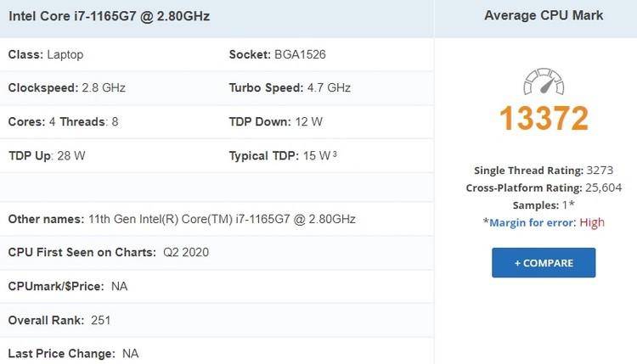This screenshot has height=364, width=637.
Task: Click the 13372 CPU Mark score
Action: [544, 119]
